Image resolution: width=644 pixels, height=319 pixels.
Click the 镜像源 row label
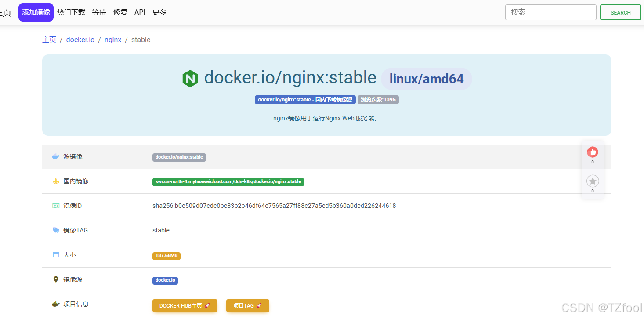tap(73, 279)
